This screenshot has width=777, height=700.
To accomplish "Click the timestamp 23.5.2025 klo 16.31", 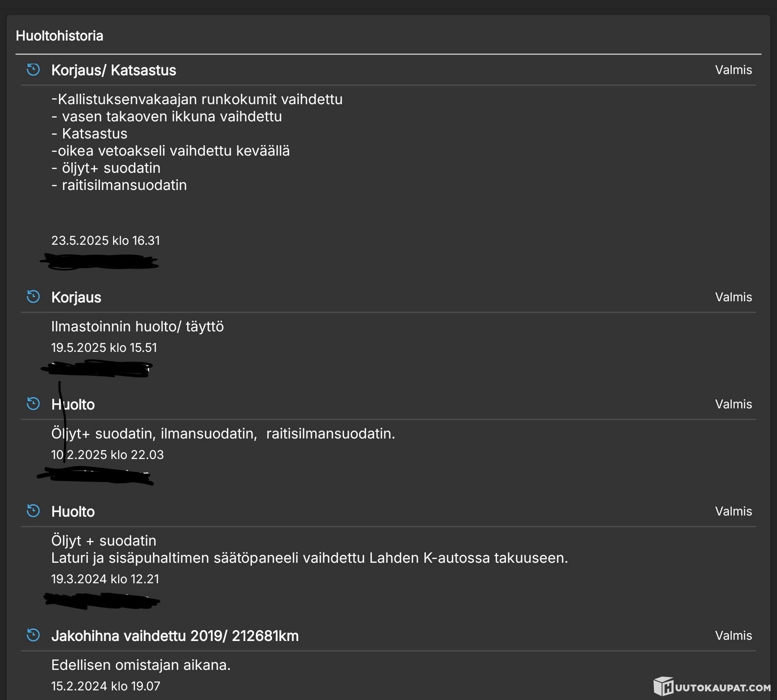I will (105, 241).
